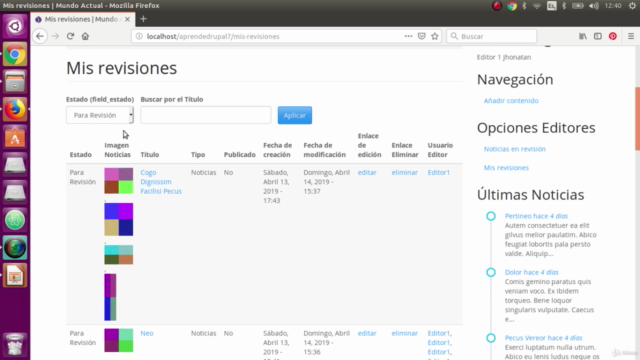Click the pink-green first news image thumbnail
640x360 pixels.
119,181
